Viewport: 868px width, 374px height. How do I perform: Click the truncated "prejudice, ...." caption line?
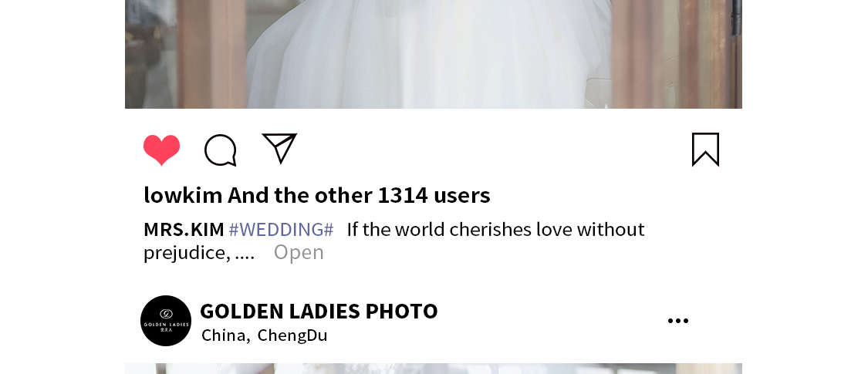[x=199, y=253]
